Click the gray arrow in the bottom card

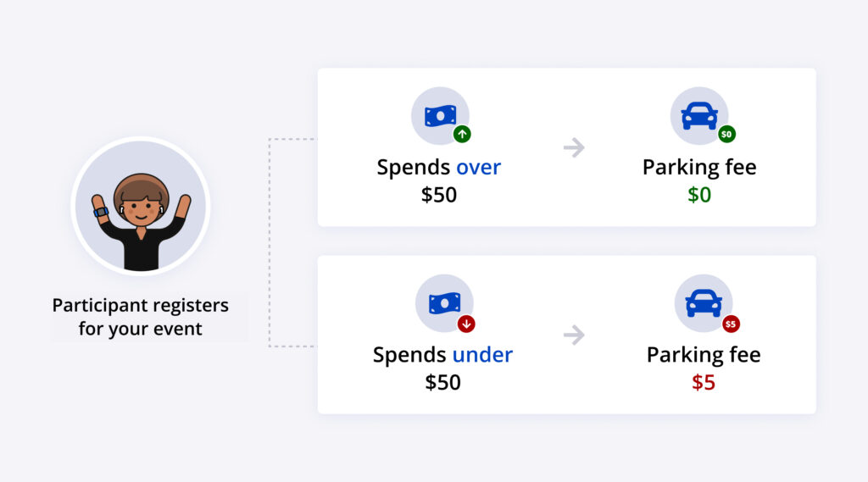pyautogui.click(x=574, y=335)
